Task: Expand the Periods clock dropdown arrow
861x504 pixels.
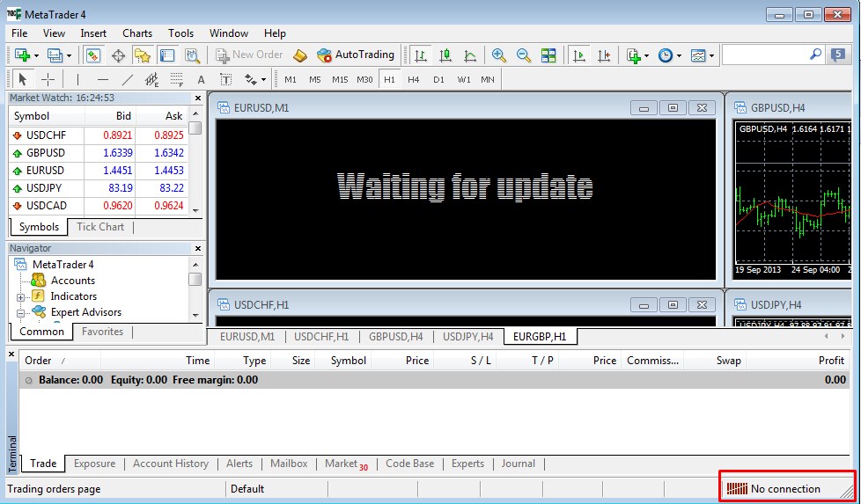Action: 680,55
